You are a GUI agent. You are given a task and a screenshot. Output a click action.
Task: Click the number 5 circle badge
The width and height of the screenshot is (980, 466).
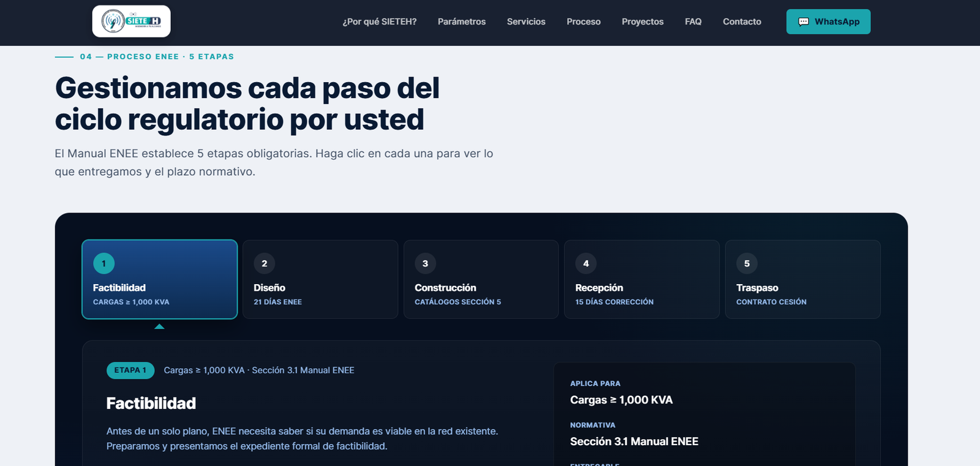tap(747, 263)
